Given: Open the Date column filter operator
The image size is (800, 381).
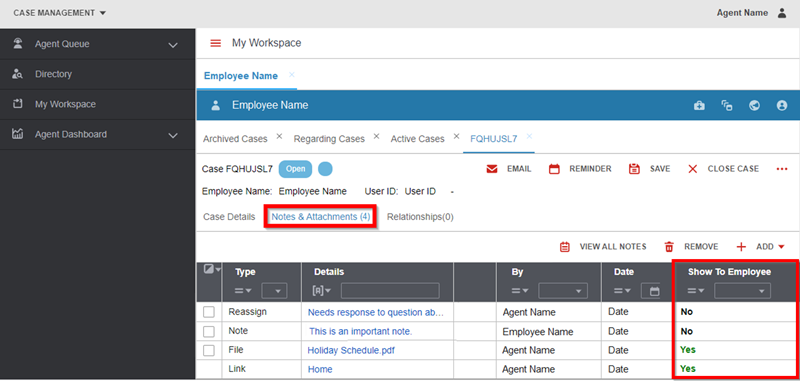Looking at the screenshot, I should point(622,291).
